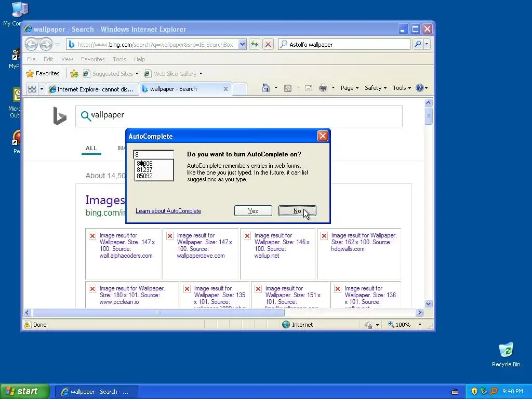Open the Learn about AutoComplete link
This screenshot has width=532, height=399.
168,211
